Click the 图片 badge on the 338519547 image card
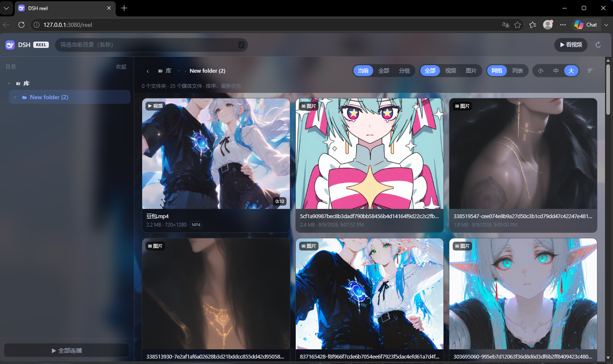The height and width of the screenshot is (364, 613). tap(462, 106)
